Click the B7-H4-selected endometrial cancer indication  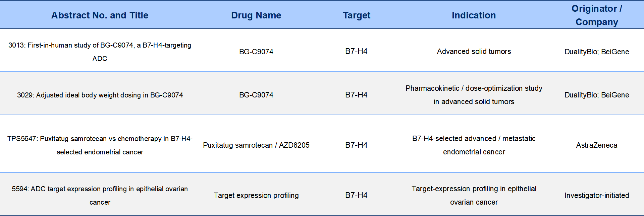tap(474, 145)
